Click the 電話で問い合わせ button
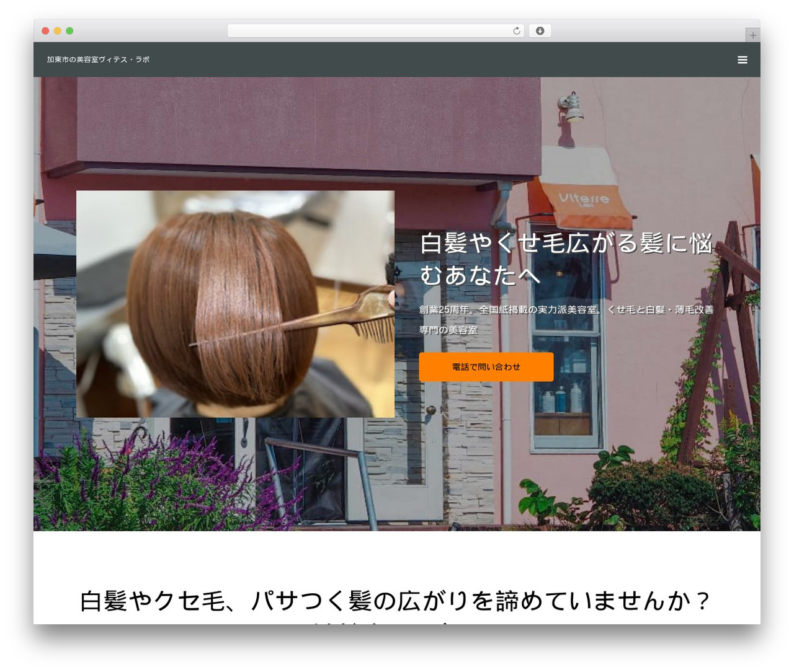The image size is (794, 672). 486,367
